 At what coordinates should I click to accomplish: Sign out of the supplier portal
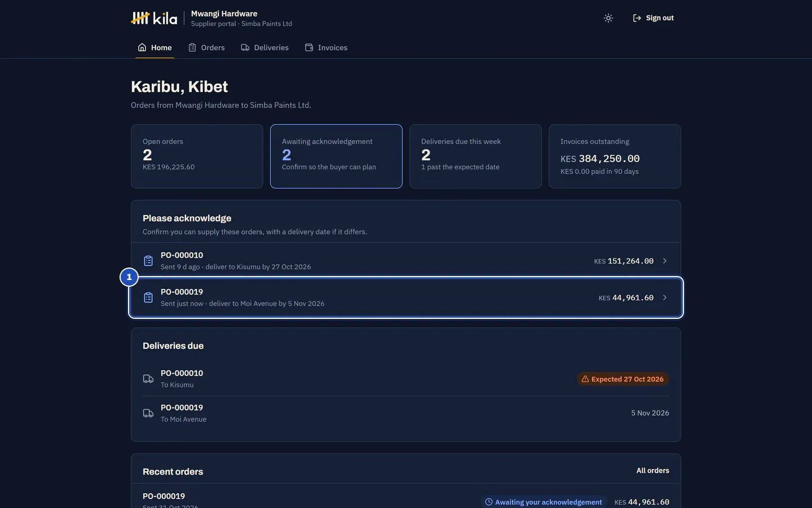coord(653,18)
